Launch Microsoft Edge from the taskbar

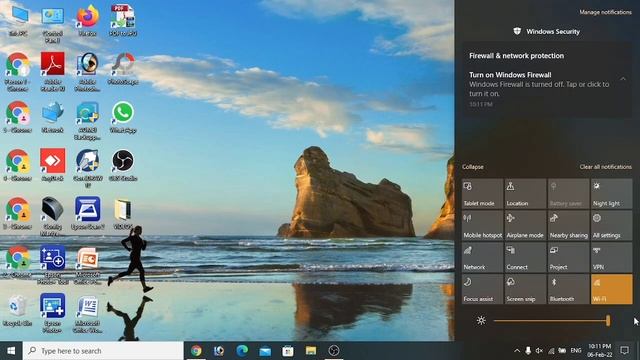(x=242, y=351)
